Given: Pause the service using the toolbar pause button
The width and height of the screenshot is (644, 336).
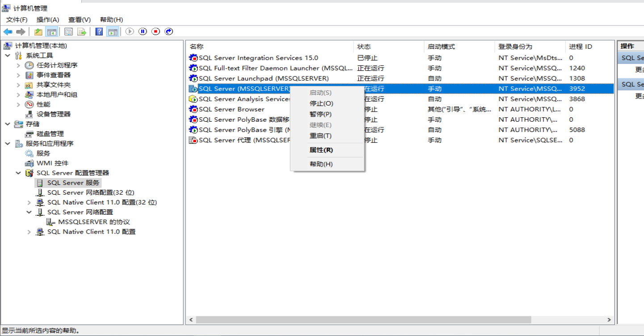Looking at the screenshot, I should point(143,32).
